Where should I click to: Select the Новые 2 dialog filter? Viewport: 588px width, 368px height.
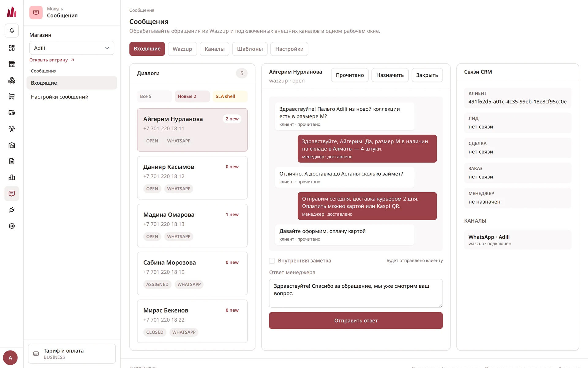point(192,96)
